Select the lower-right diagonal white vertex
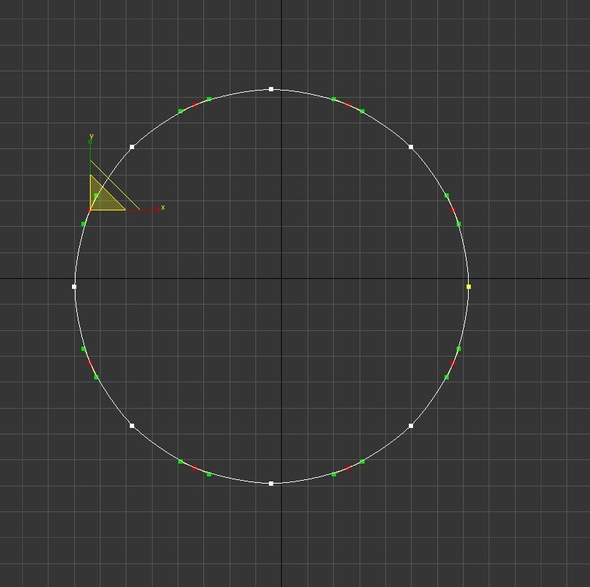 pyautogui.click(x=411, y=426)
